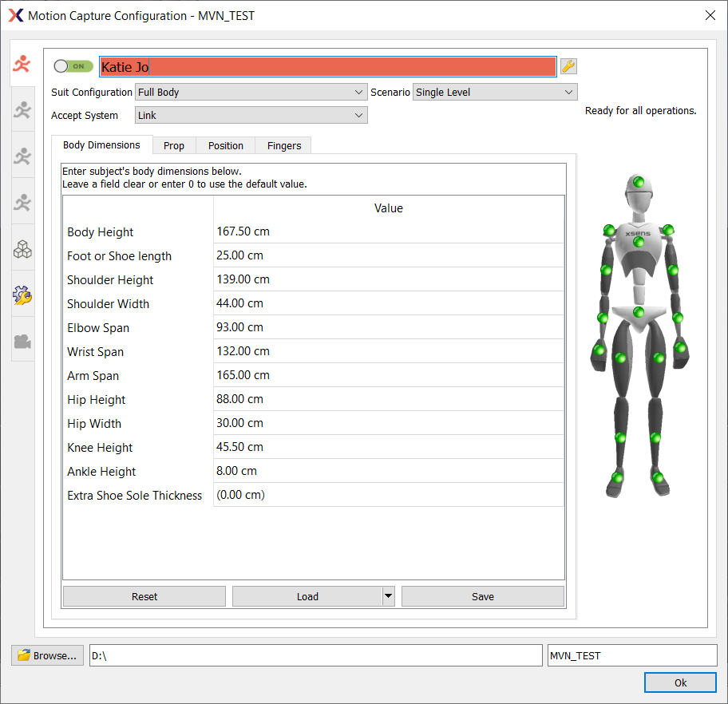Open the video camera tab in sidebar
The height and width of the screenshot is (704, 728).
tap(22, 342)
